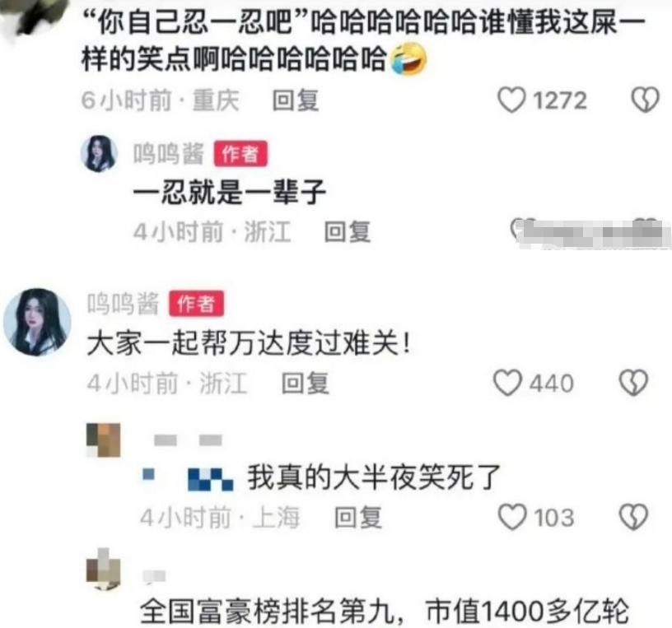Image resolution: width=672 pixels, height=628 pixels.
Task: Open 鸣鸣酱 profile from small reply avatar
Action: point(100,153)
